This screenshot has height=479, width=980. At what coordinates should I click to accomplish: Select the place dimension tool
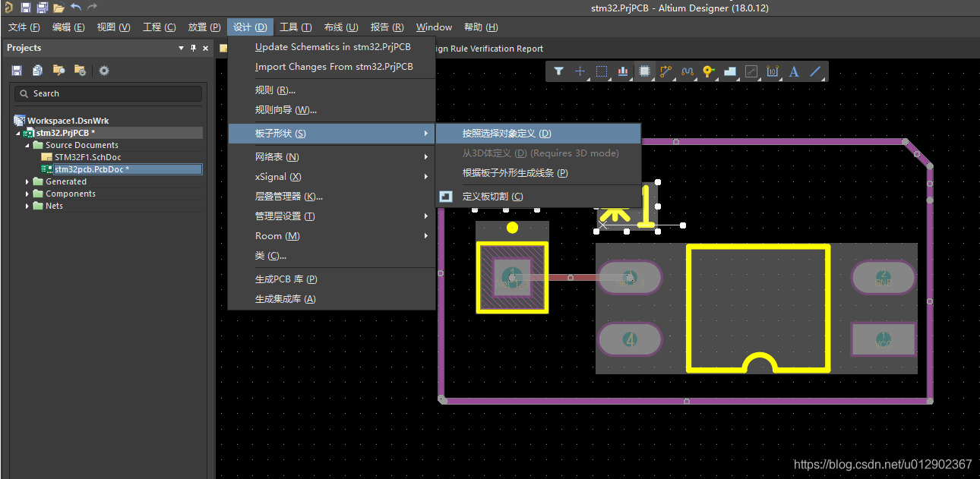[773, 71]
